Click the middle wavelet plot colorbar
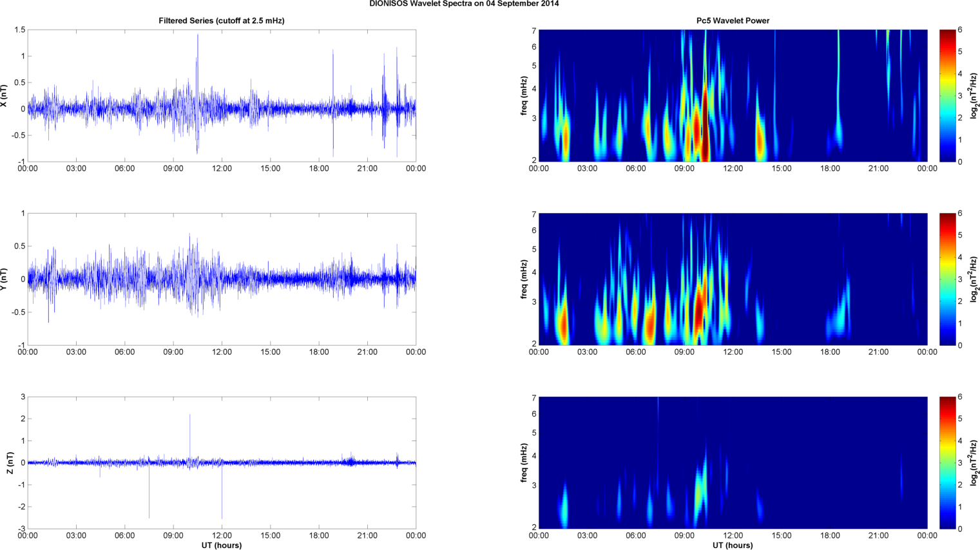Viewport: 980px width, 550px height. [947, 279]
